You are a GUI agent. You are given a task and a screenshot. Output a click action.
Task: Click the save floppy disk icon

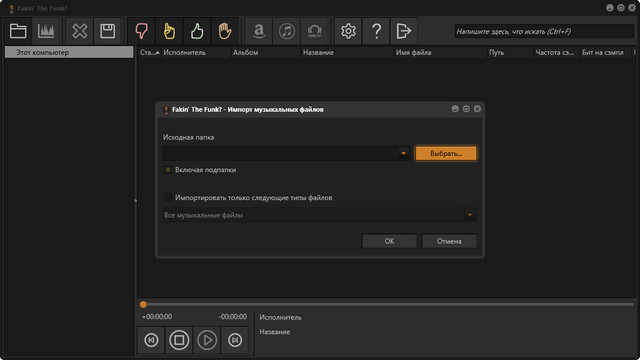pyautogui.click(x=108, y=31)
